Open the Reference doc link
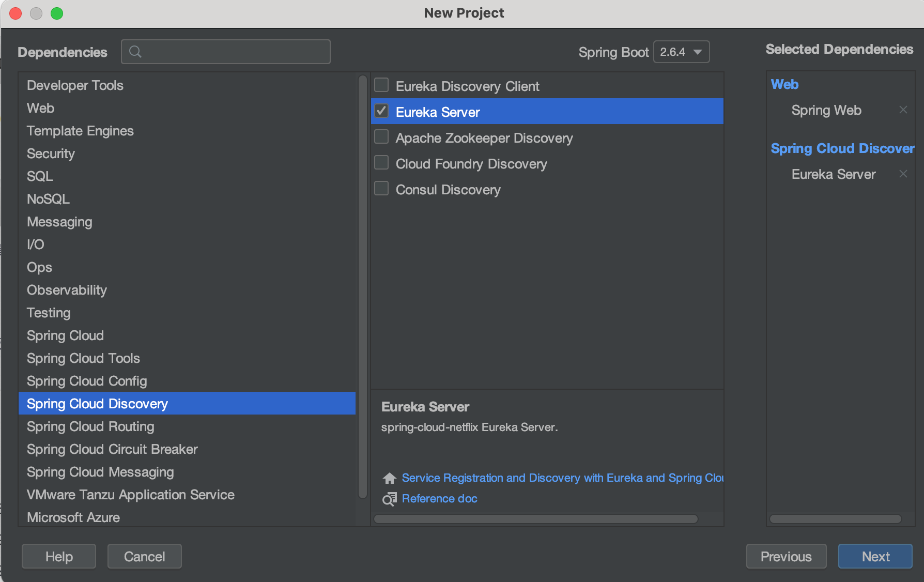The height and width of the screenshot is (582, 924). coord(440,499)
